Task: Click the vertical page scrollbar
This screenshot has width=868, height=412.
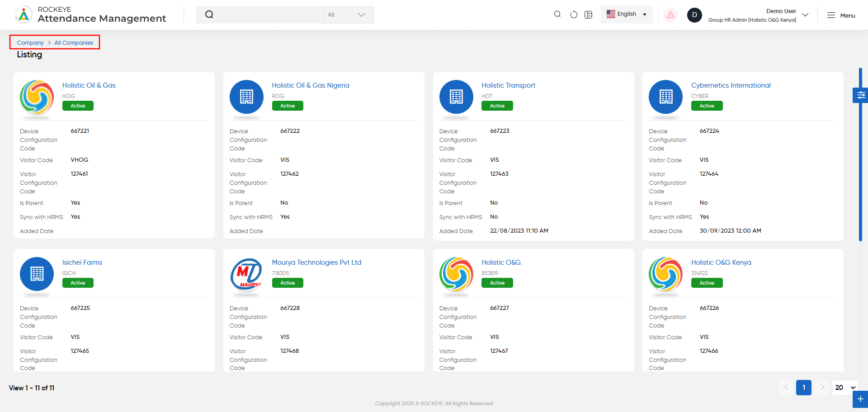Action: pos(860,154)
